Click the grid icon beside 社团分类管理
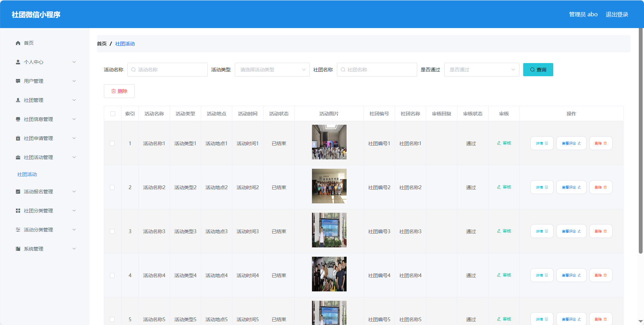Viewport: 644px width, 325px height. tap(18, 211)
